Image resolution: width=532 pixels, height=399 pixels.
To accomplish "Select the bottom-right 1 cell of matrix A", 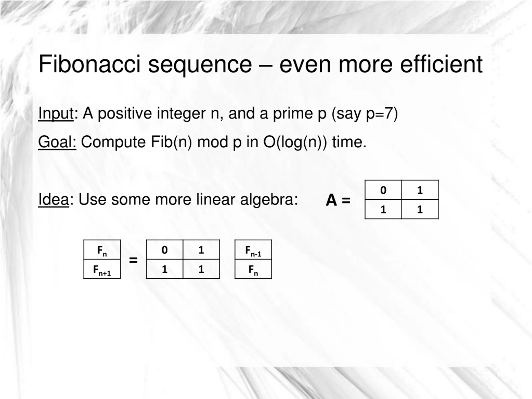I will coord(420,209).
